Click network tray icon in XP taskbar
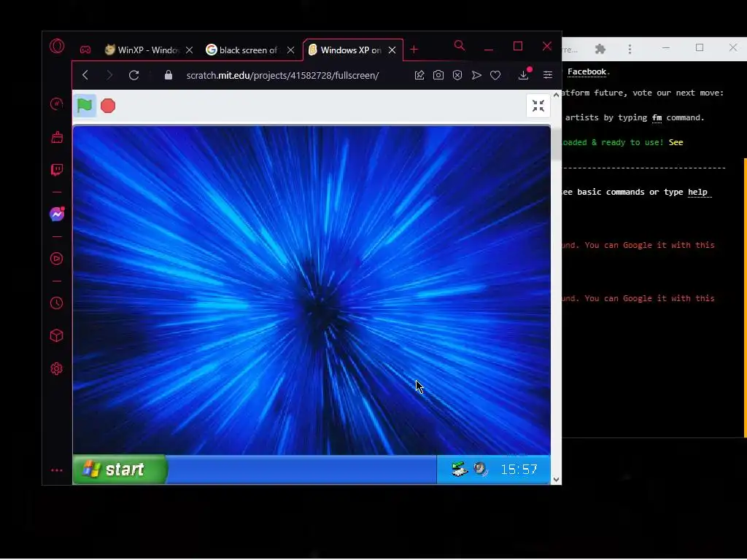The height and width of the screenshot is (560, 747). tap(460, 470)
